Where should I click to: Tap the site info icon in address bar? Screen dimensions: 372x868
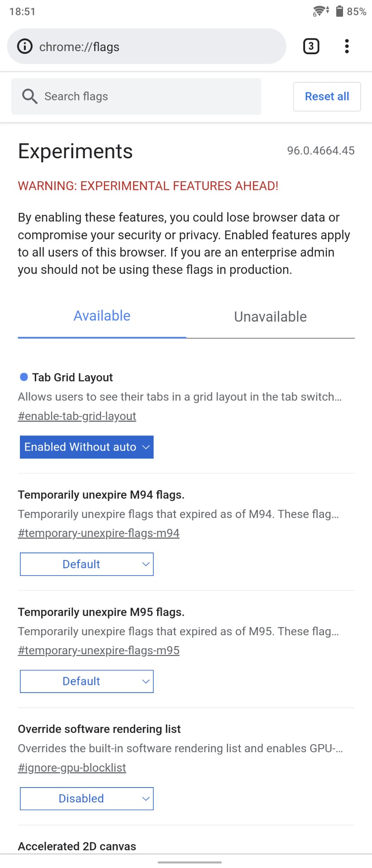point(25,46)
